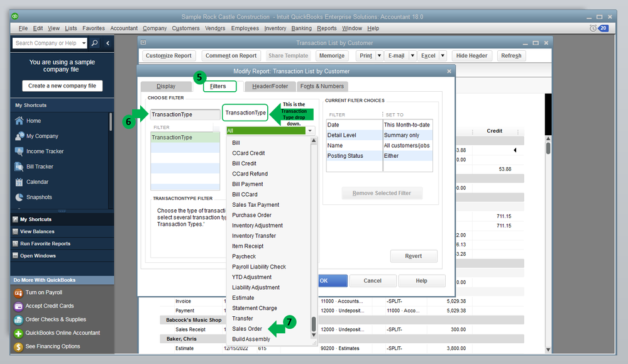628x364 pixels.
Task: Open the Calendar shortcut icon
Action: pos(19,182)
